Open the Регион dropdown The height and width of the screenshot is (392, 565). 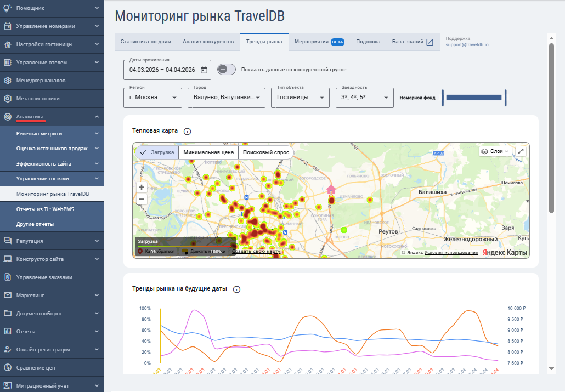tap(152, 98)
